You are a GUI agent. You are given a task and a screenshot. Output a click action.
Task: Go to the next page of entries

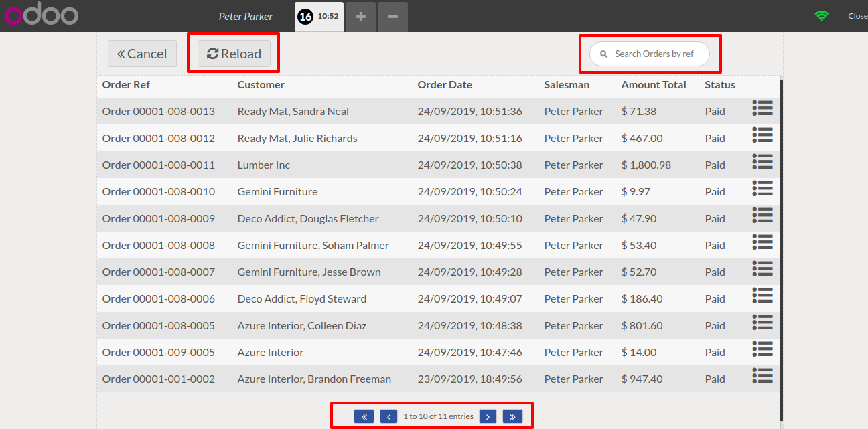point(488,416)
